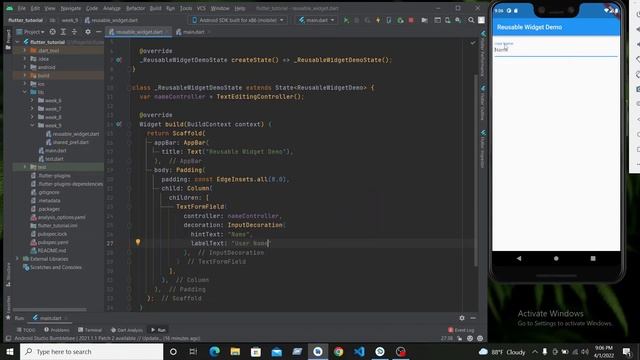Click the inspection checkmark icon in editor corner
This screenshot has width=640, height=360.
coord(473,43)
